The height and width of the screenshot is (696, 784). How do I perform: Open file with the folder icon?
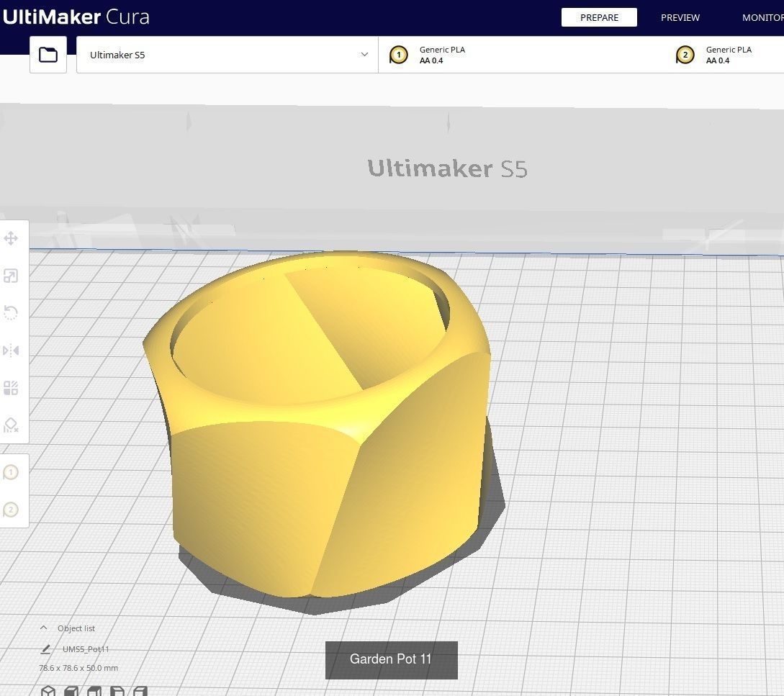coord(48,55)
